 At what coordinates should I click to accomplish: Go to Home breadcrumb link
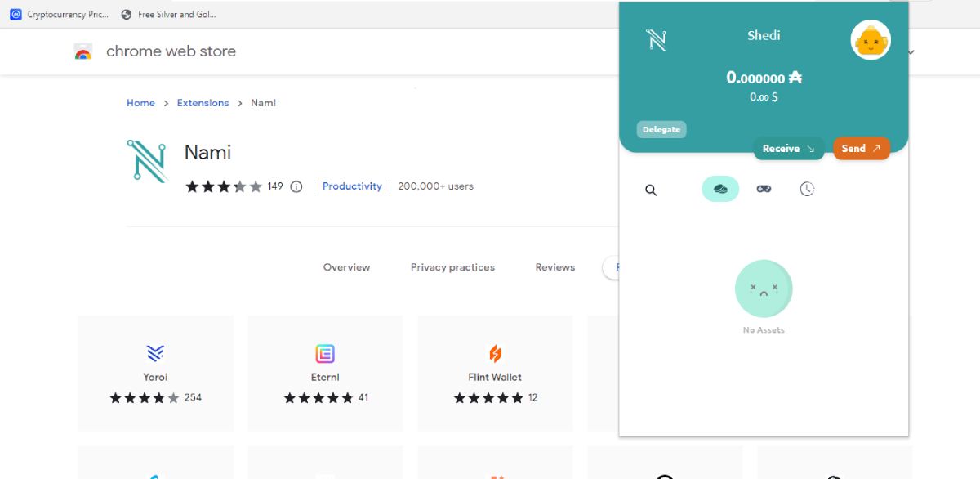[x=140, y=103]
